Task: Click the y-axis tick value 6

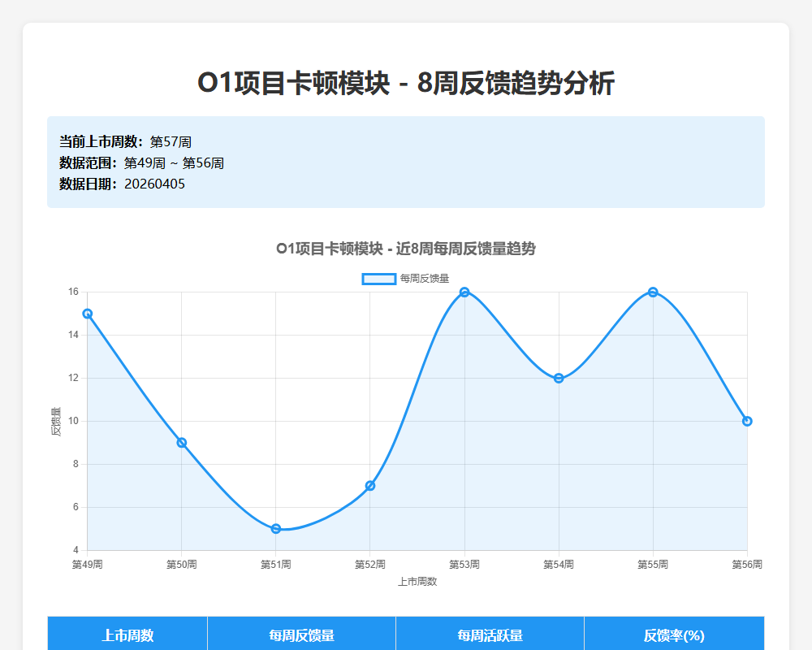Action: 76,508
